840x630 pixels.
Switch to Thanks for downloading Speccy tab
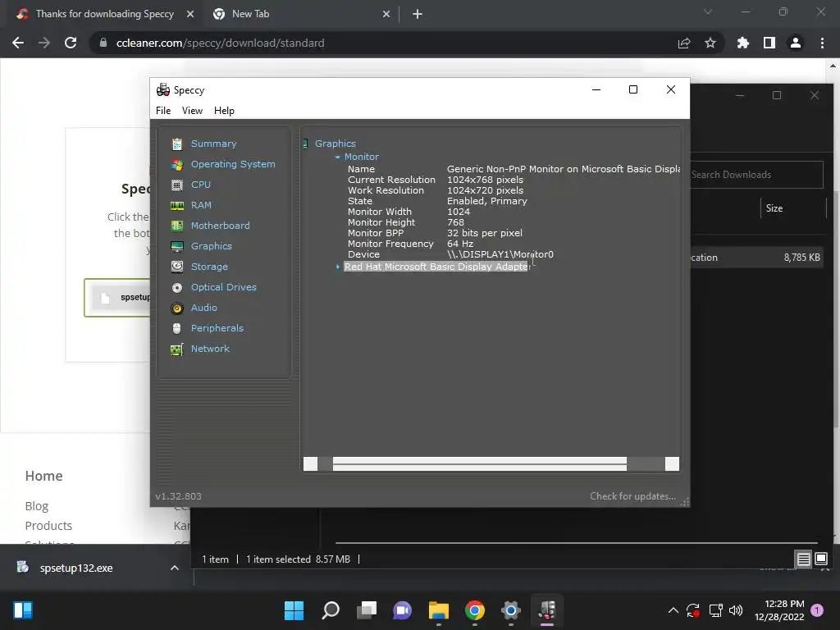coord(104,14)
